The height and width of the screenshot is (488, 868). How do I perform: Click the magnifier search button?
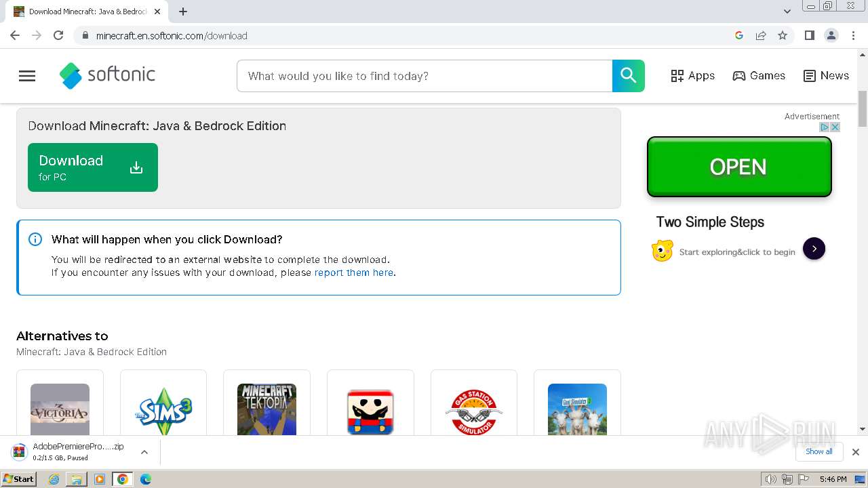click(x=629, y=76)
